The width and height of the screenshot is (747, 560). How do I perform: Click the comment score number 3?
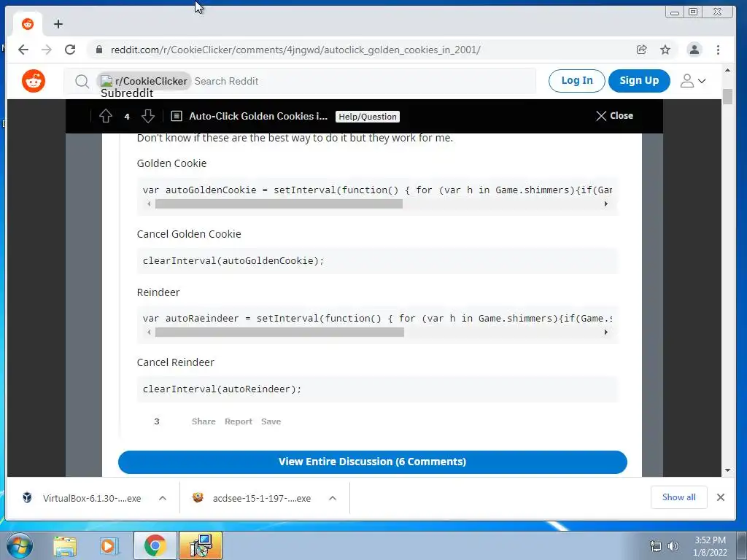[x=157, y=421]
